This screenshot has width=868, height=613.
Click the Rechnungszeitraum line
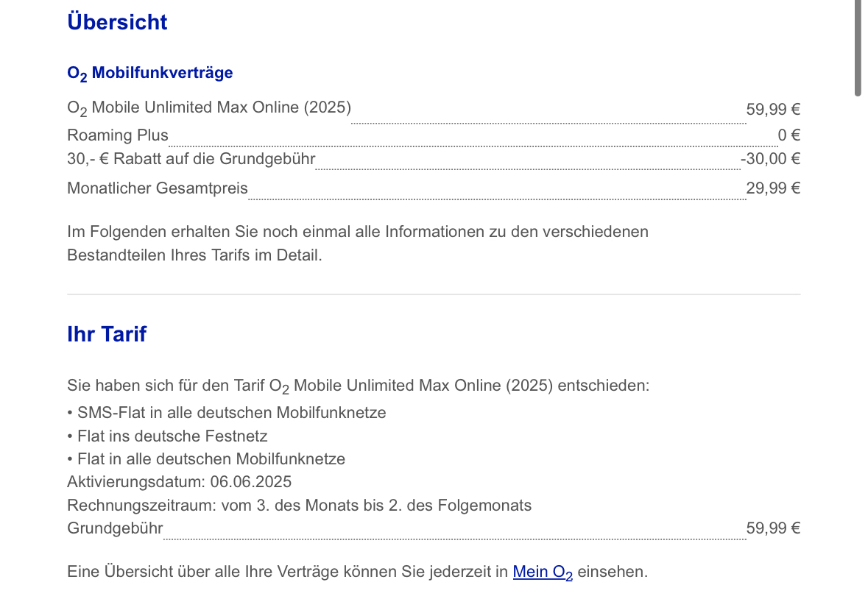point(299,505)
